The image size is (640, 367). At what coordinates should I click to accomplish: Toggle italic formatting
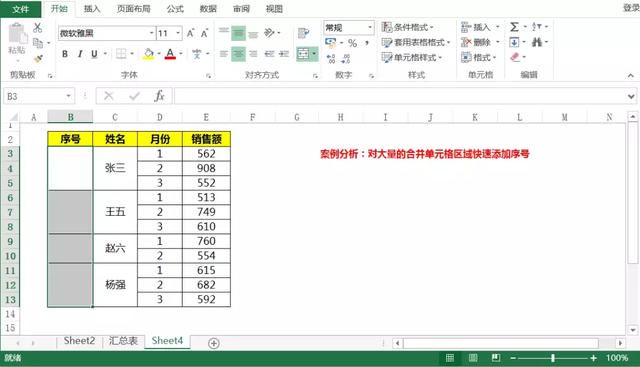80,54
